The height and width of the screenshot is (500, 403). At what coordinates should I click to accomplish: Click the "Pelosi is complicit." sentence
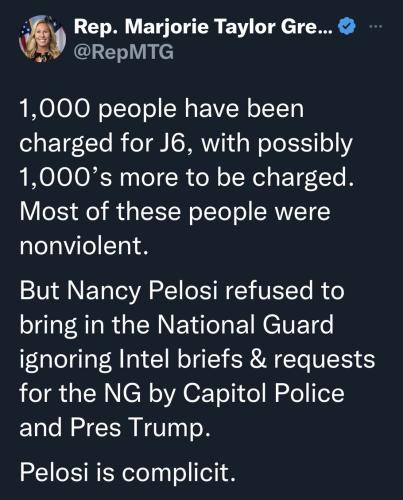tap(128, 473)
